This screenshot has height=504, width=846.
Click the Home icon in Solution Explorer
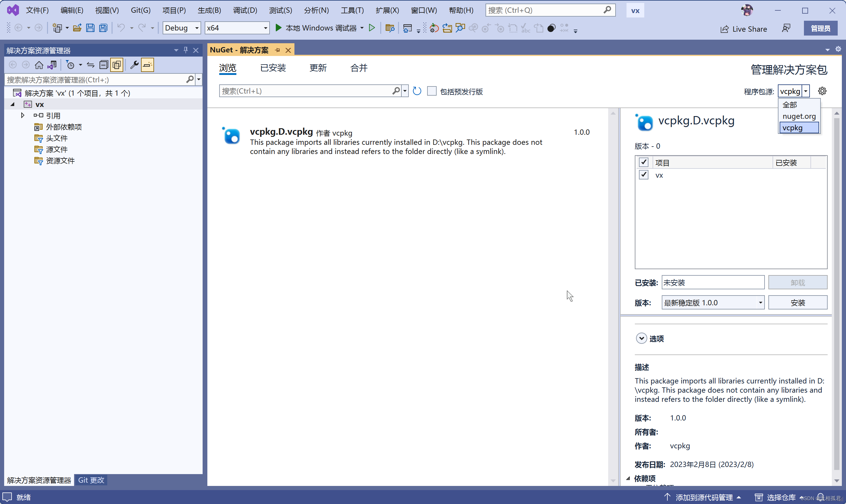39,65
